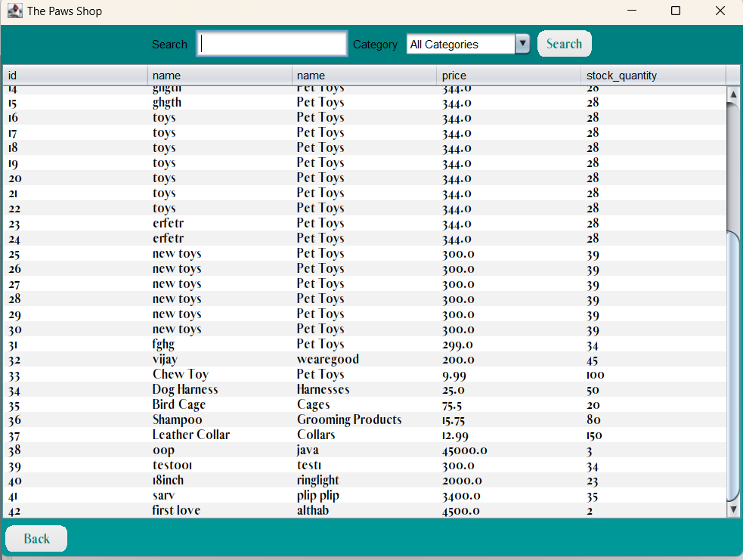Viewport: 743px width, 560px height.
Task: Click the id column header
Action: [73, 75]
